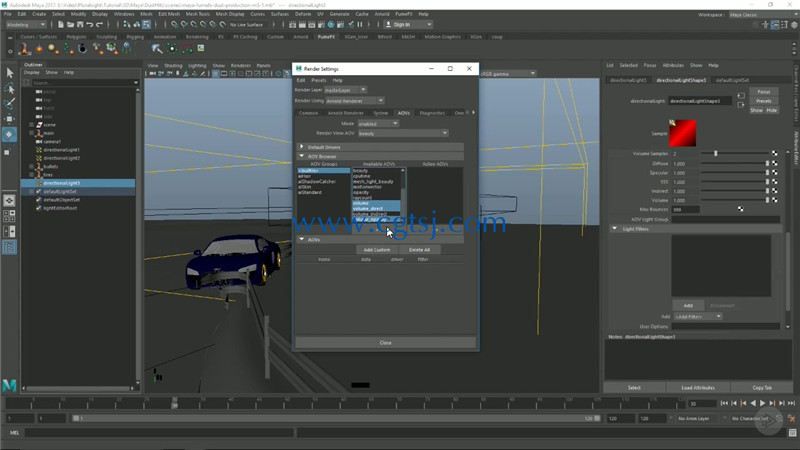
Task: Click the Save Scene disk icon
Action: (x=80, y=24)
